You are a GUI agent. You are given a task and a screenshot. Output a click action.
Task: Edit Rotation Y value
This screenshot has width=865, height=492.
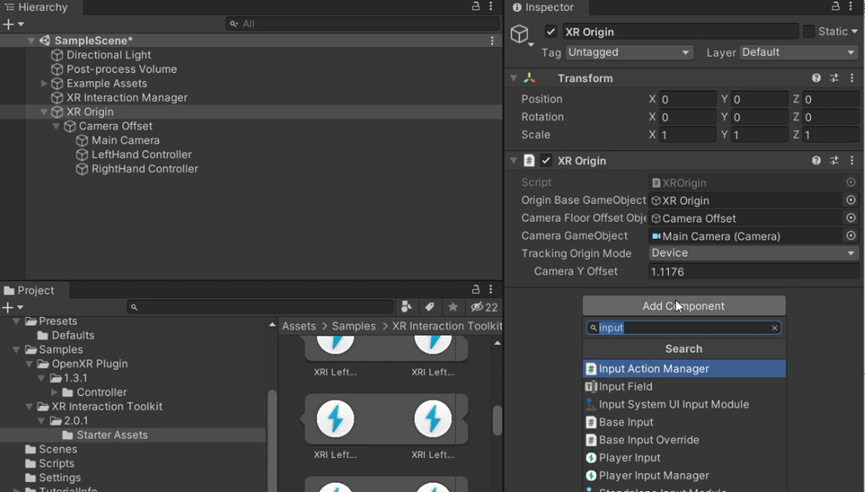760,117
